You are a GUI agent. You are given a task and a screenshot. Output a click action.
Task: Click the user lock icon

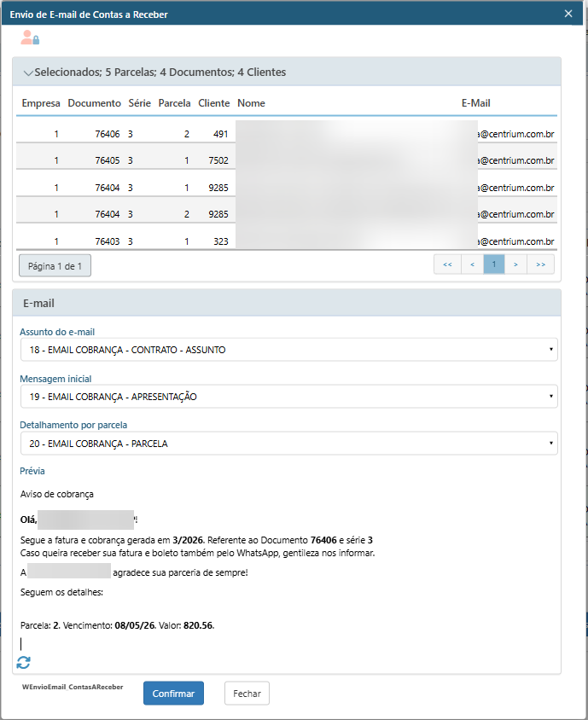click(30, 38)
